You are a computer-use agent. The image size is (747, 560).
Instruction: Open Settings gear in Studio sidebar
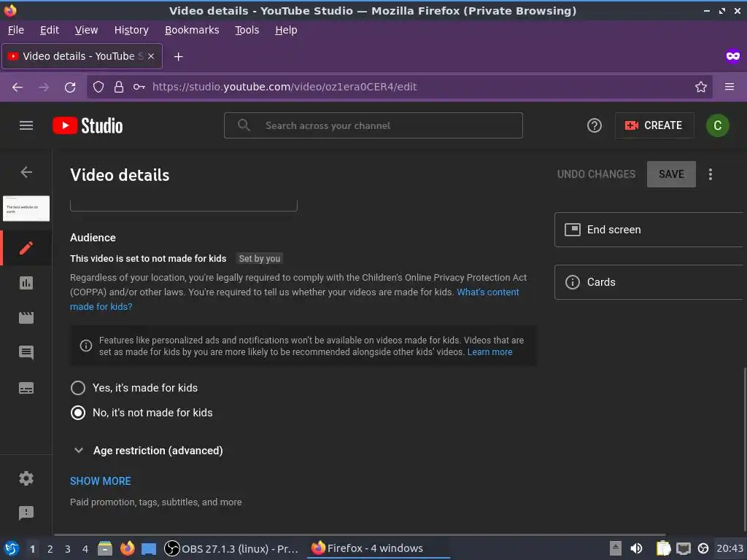click(26, 478)
